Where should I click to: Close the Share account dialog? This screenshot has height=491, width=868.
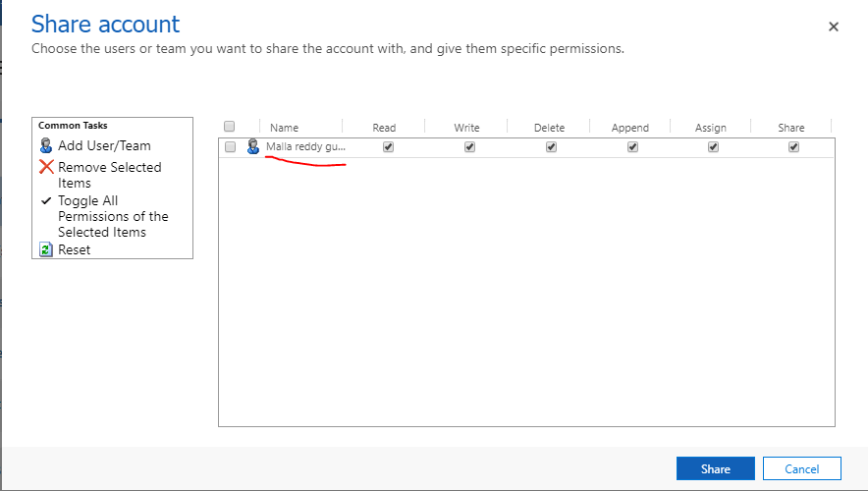(834, 27)
